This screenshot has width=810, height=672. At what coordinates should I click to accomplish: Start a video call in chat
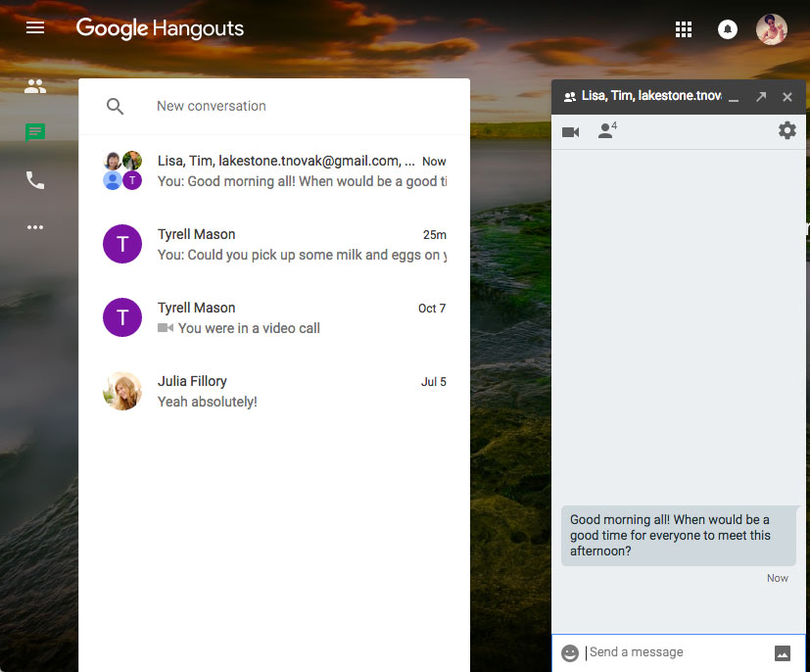[570, 131]
